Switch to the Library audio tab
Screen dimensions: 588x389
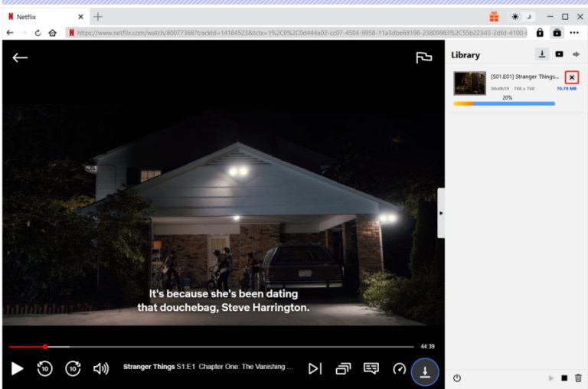(576, 54)
